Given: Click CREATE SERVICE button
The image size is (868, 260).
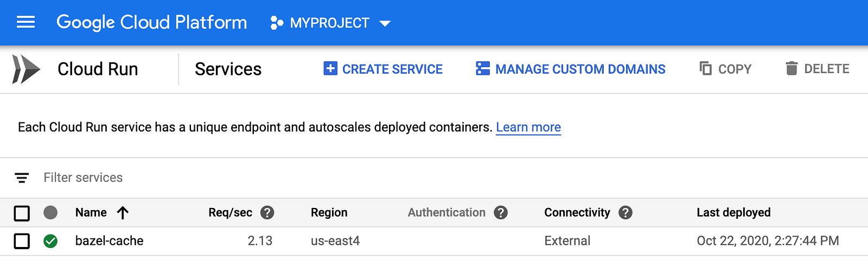Looking at the screenshot, I should (383, 69).
